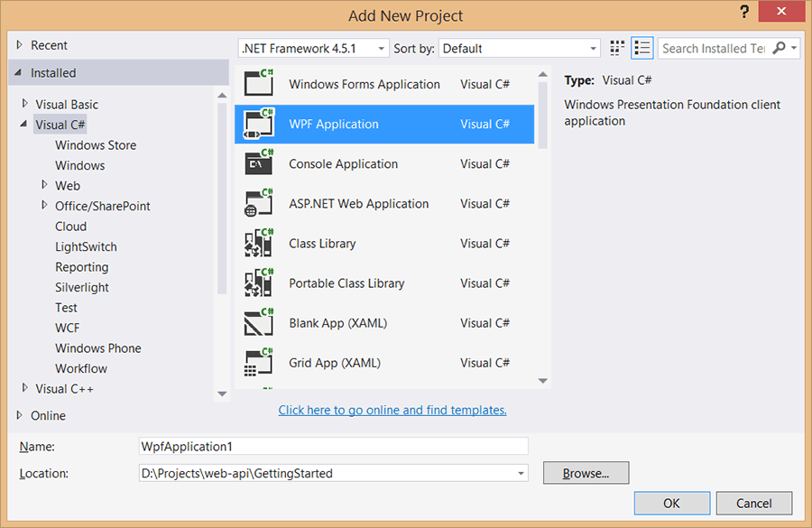The image size is (812, 528).
Task: Select the ASP.NET Web Application icon
Action: tap(258, 203)
